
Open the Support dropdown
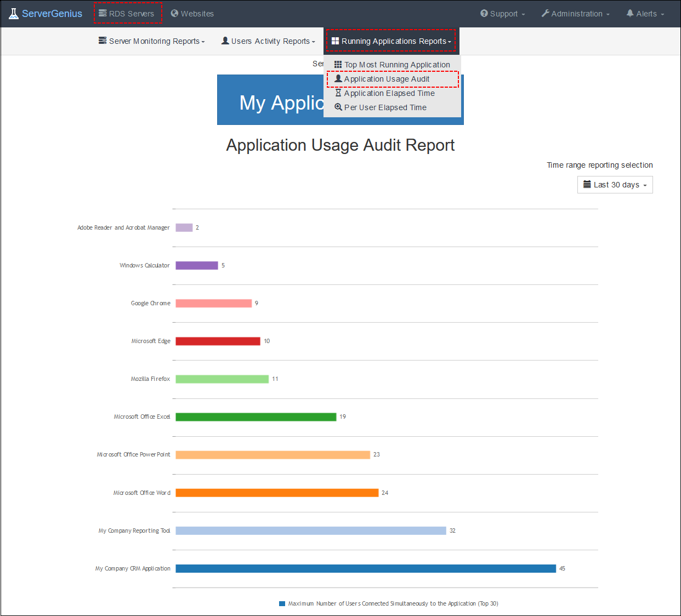(x=502, y=13)
